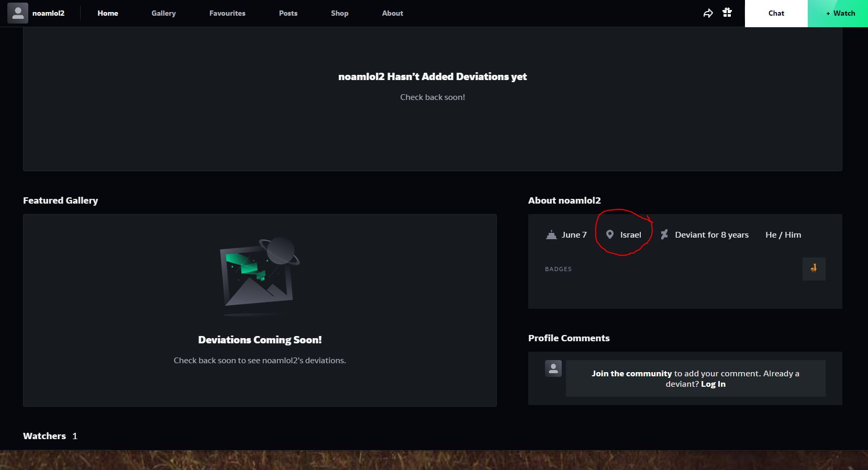
Task: Click the llama badge icon
Action: pos(814,268)
